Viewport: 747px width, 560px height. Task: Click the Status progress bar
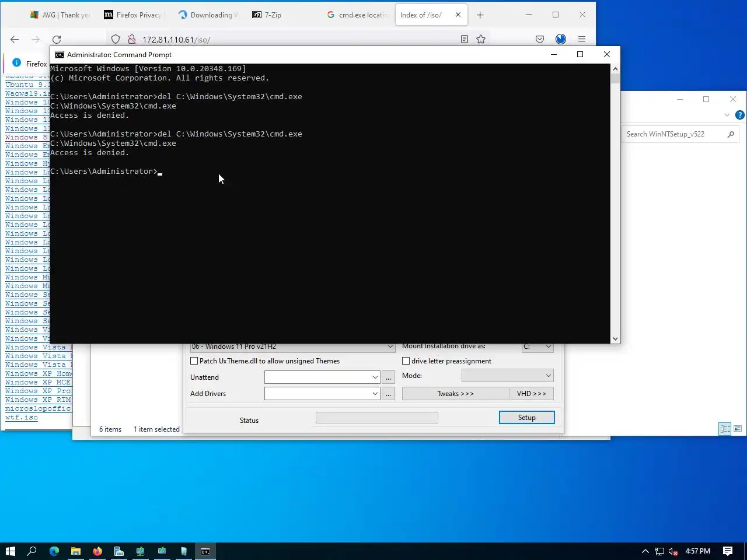(x=377, y=418)
